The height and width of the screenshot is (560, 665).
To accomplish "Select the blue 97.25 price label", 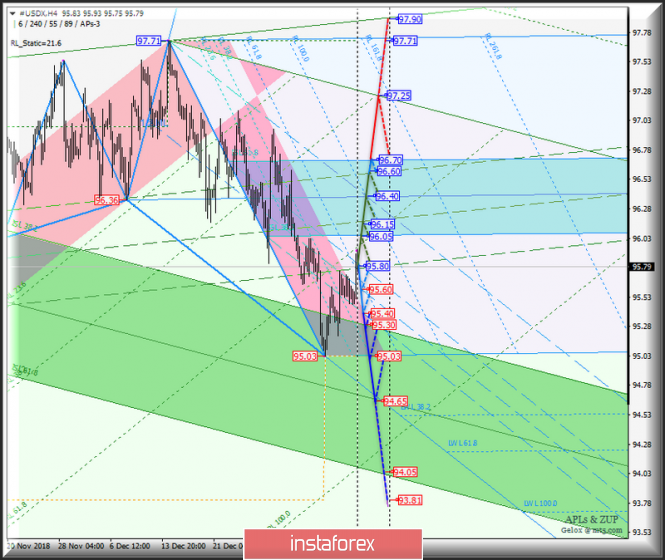I will (x=399, y=95).
